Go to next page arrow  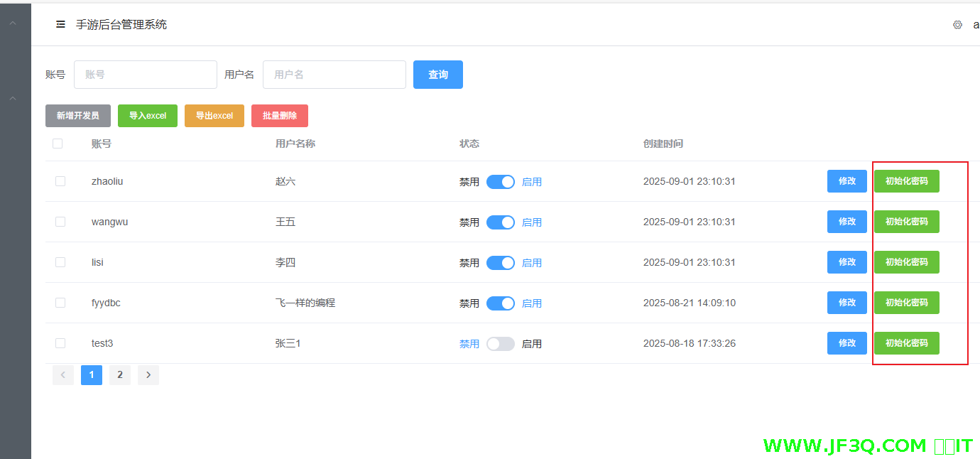tap(148, 375)
